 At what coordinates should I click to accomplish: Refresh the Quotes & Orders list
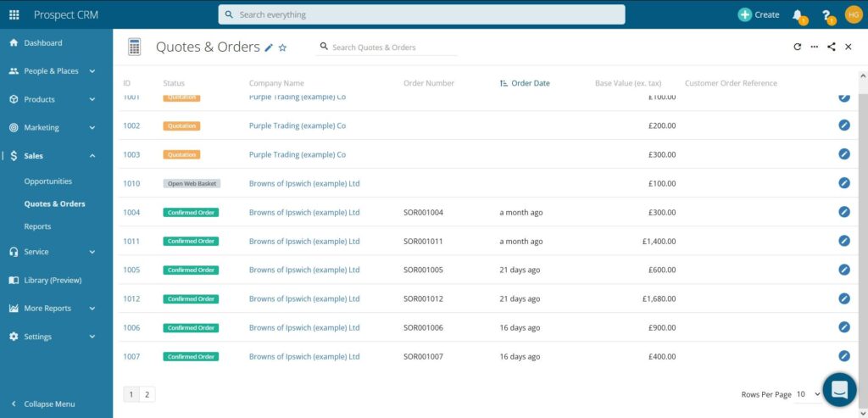[x=797, y=47]
